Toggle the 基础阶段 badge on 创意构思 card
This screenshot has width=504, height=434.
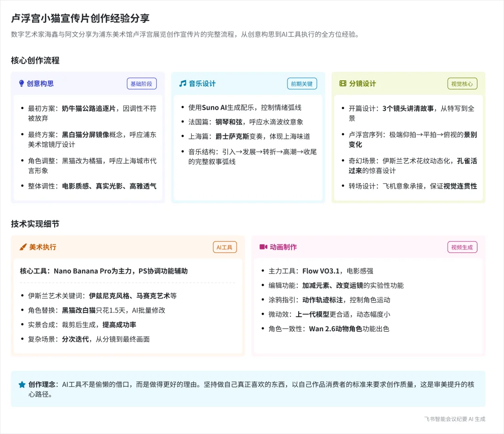(141, 84)
